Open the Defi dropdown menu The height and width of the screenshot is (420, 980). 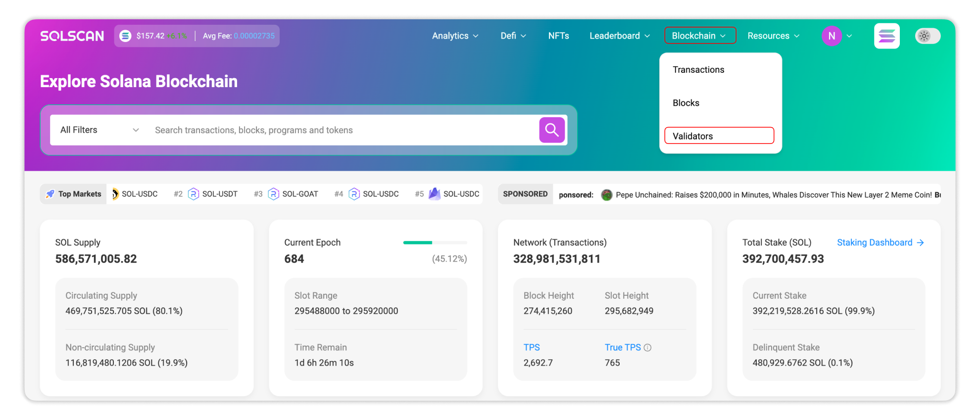513,36
